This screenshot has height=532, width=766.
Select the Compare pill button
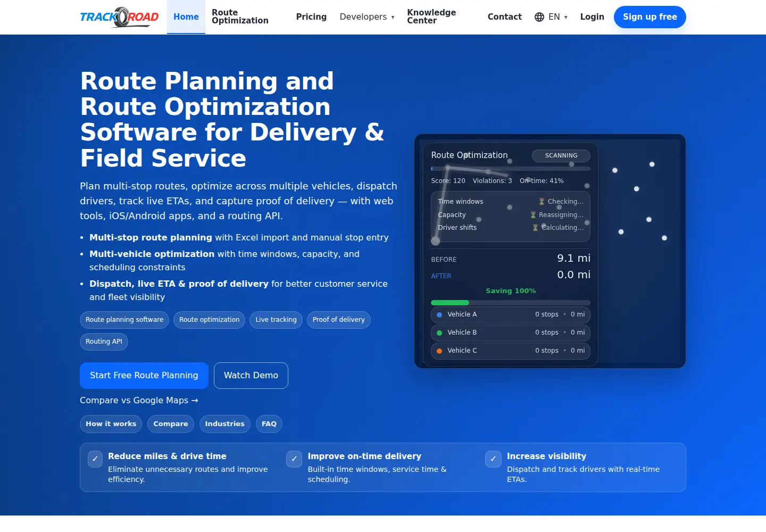click(x=171, y=424)
